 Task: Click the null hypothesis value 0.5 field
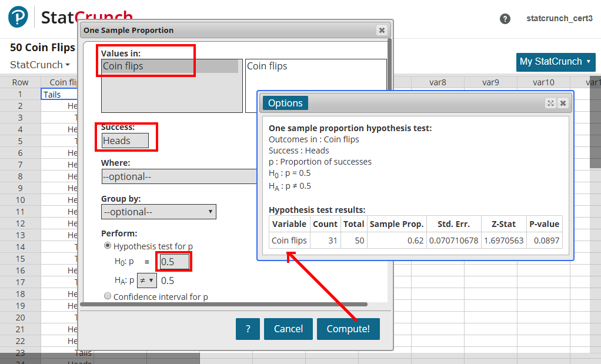click(x=173, y=262)
